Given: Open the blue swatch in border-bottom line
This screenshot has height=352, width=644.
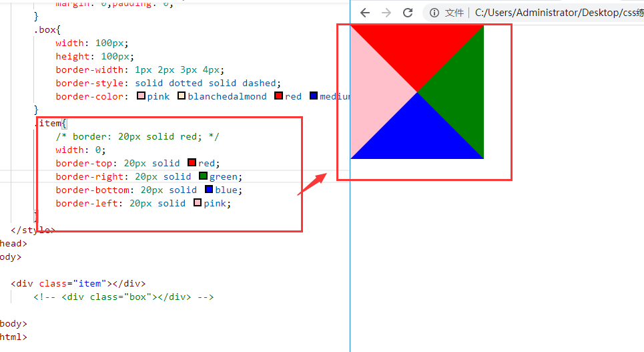Looking at the screenshot, I should click(209, 189).
